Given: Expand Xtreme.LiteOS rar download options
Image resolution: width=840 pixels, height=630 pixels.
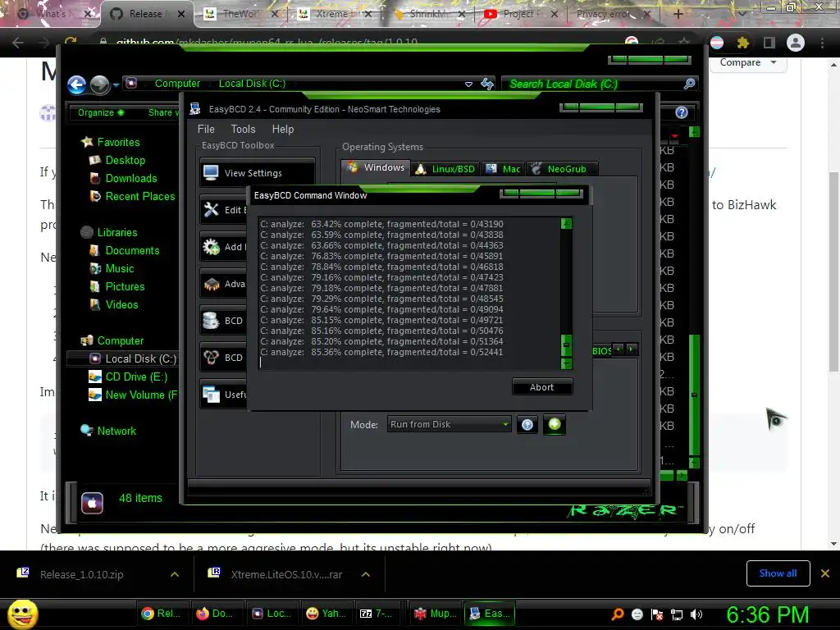Looking at the screenshot, I should pos(366,574).
